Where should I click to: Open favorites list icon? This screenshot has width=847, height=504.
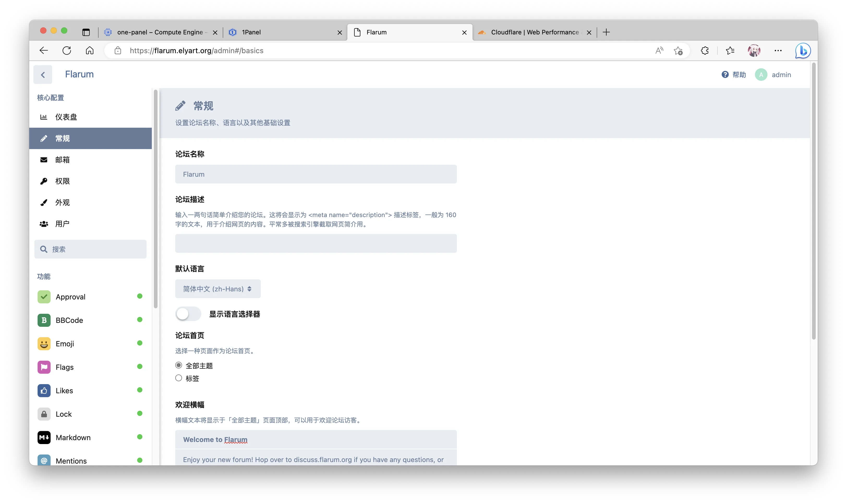[730, 51]
